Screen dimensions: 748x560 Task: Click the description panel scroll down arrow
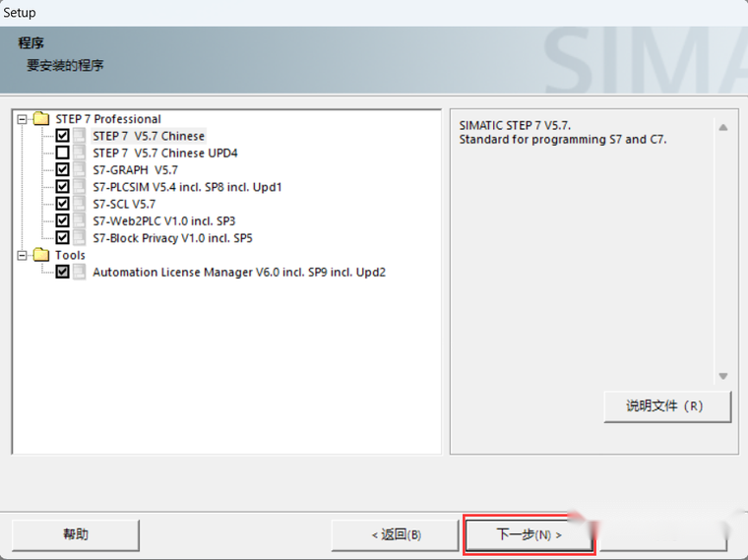point(723,376)
